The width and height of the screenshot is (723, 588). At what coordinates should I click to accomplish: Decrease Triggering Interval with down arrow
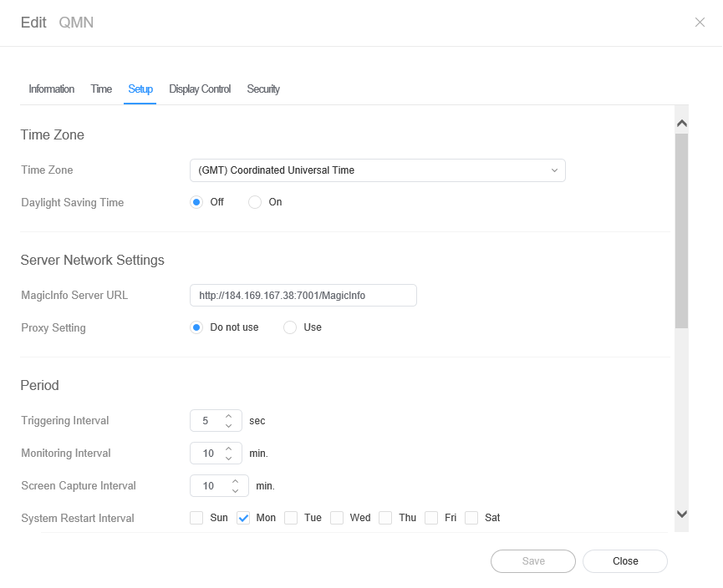(228, 426)
